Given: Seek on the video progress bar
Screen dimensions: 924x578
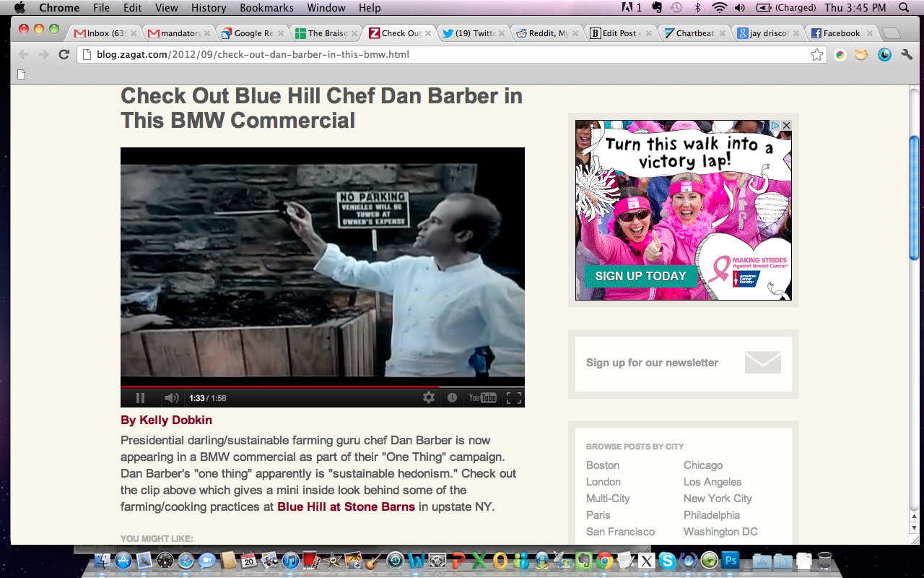Looking at the screenshot, I should click(322, 387).
